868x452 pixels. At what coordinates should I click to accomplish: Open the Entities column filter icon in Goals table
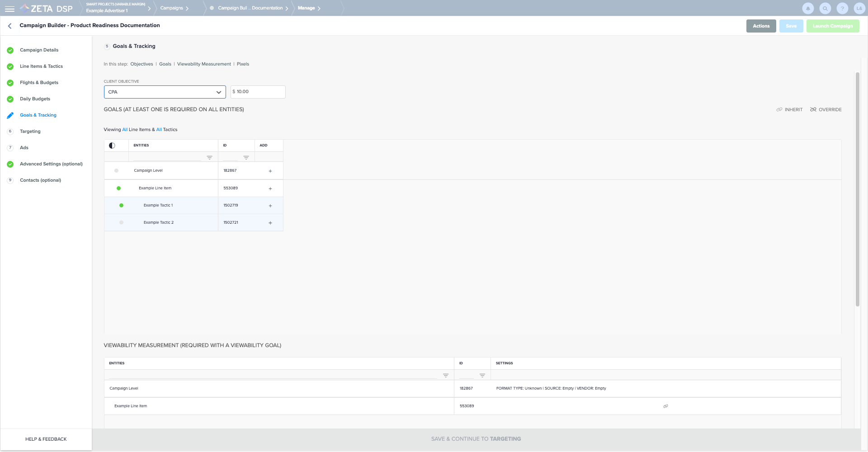coord(209,158)
